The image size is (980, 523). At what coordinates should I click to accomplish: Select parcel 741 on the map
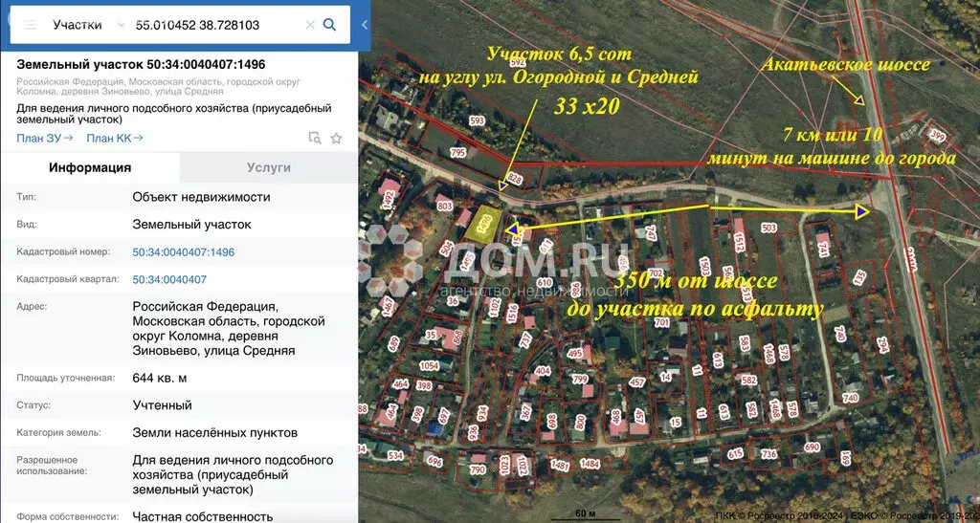tap(823, 251)
